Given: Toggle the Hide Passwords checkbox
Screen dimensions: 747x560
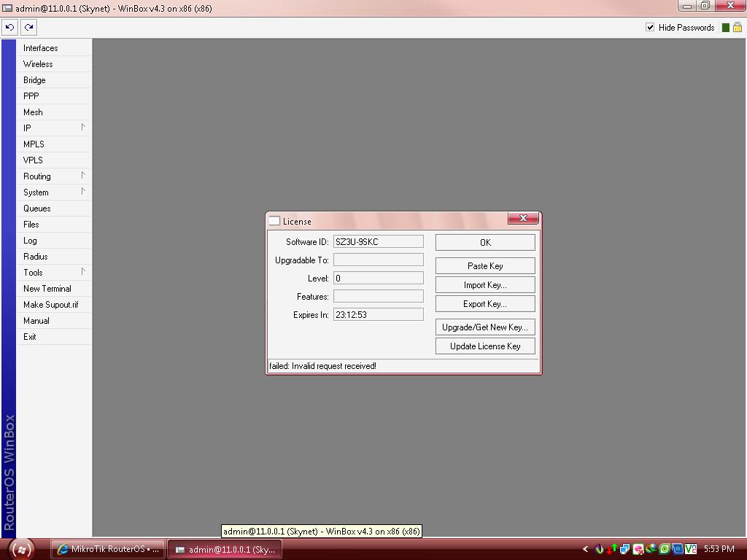Looking at the screenshot, I should (650, 28).
